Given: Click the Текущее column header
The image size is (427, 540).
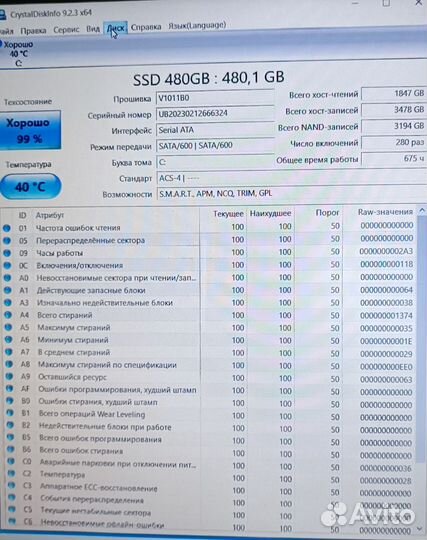Looking at the screenshot, I should click(x=228, y=214).
